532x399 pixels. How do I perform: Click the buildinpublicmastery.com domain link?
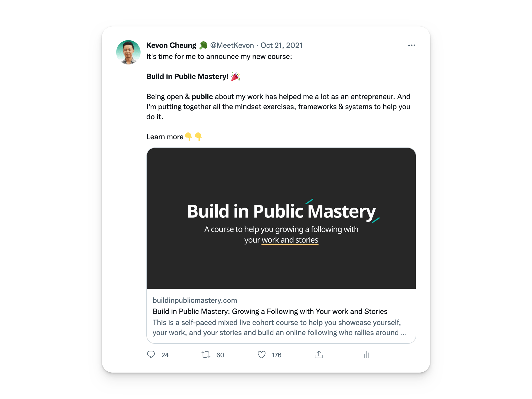click(195, 300)
